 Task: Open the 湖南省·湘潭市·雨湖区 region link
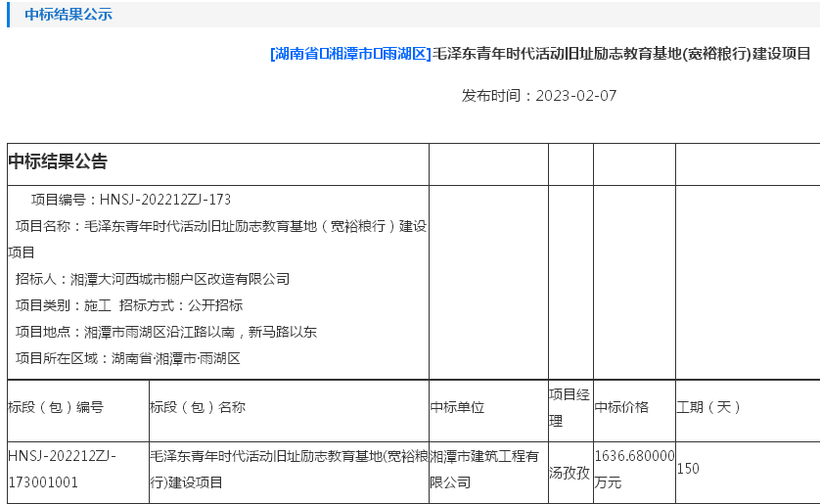tap(350, 53)
